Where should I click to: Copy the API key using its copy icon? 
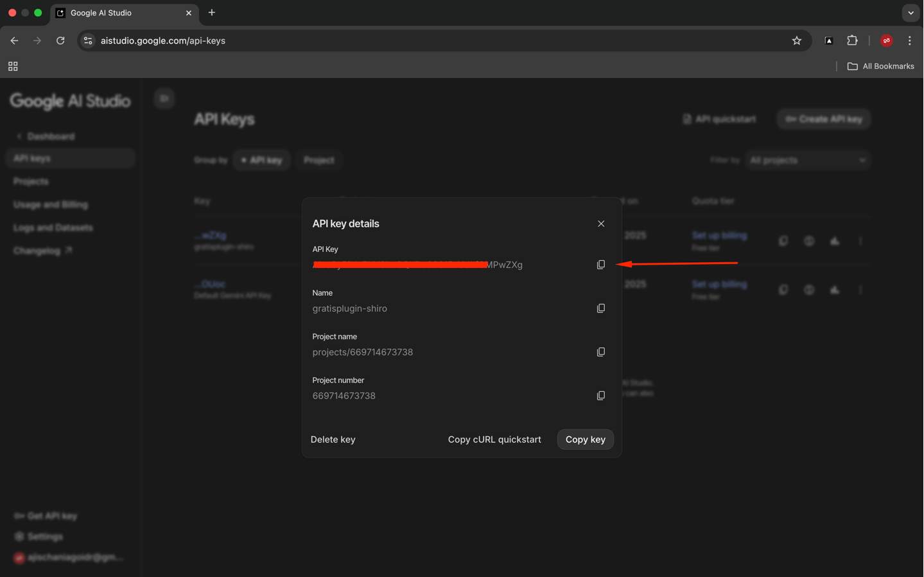click(600, 265)
